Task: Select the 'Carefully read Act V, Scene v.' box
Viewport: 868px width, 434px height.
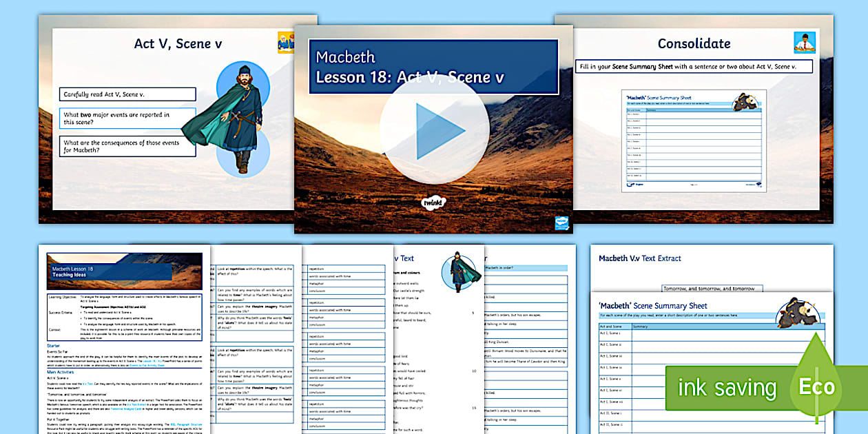Action: [128, 94]
